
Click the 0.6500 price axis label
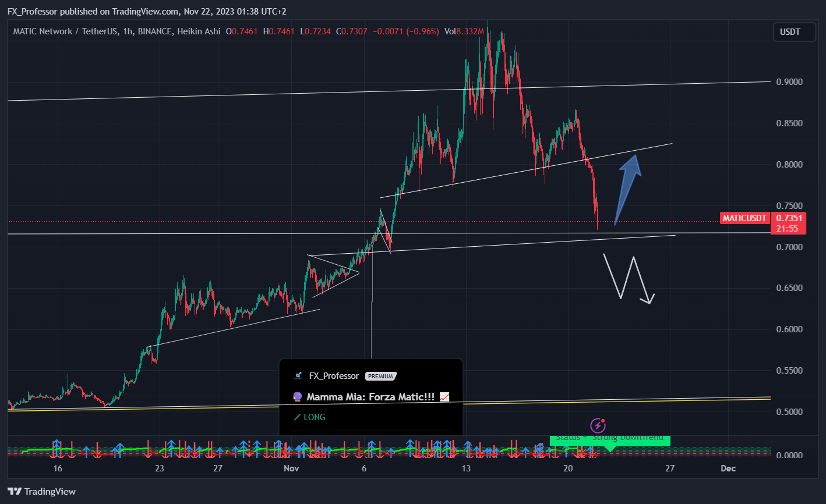(789, 288)
